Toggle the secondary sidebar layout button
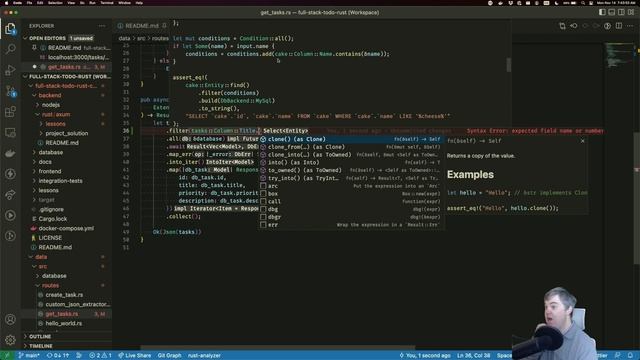The image size is (640, 360). point(621,13)
